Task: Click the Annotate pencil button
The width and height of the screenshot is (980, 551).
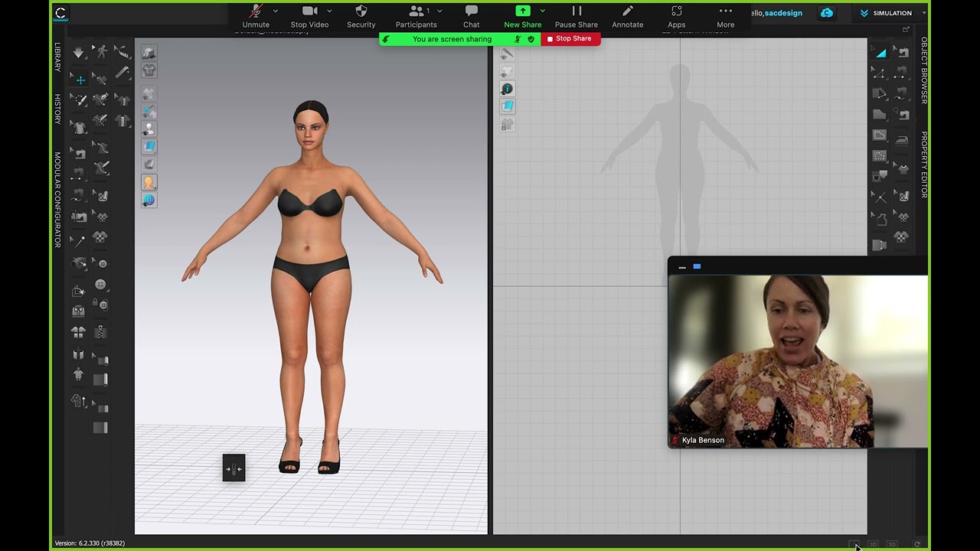Action: pos(628,17)
